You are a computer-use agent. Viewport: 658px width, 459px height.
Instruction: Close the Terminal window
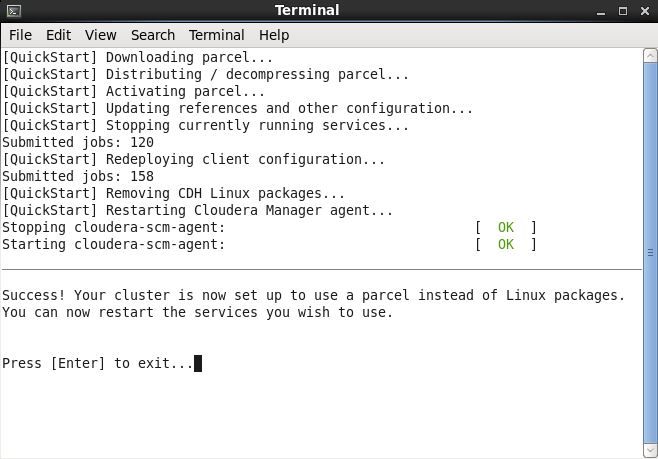tap(644, 11)
